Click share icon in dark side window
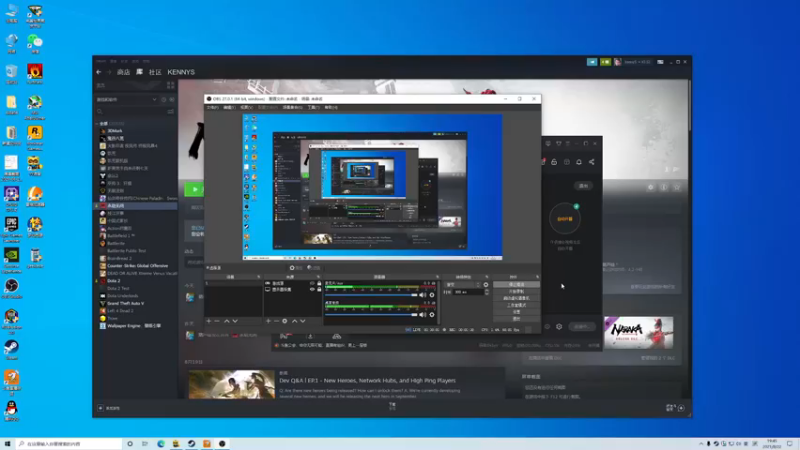 pos(592,162)
